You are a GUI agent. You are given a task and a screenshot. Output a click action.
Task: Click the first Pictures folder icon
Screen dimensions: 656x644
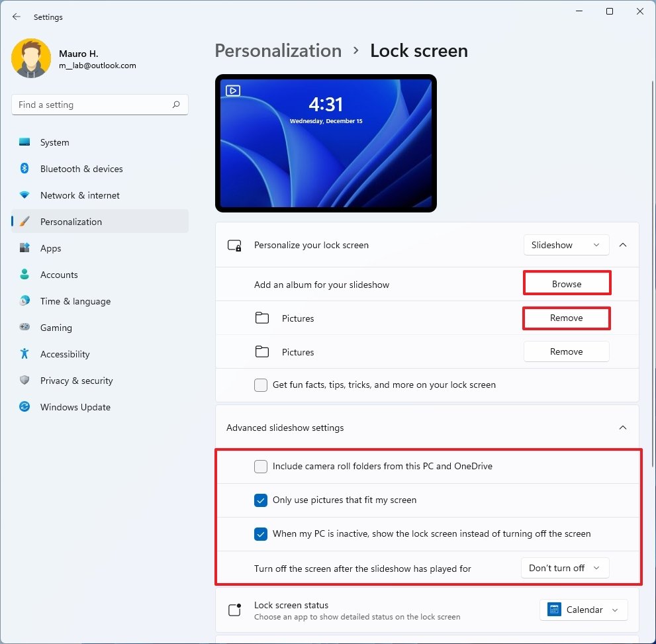tap(262, 318)
